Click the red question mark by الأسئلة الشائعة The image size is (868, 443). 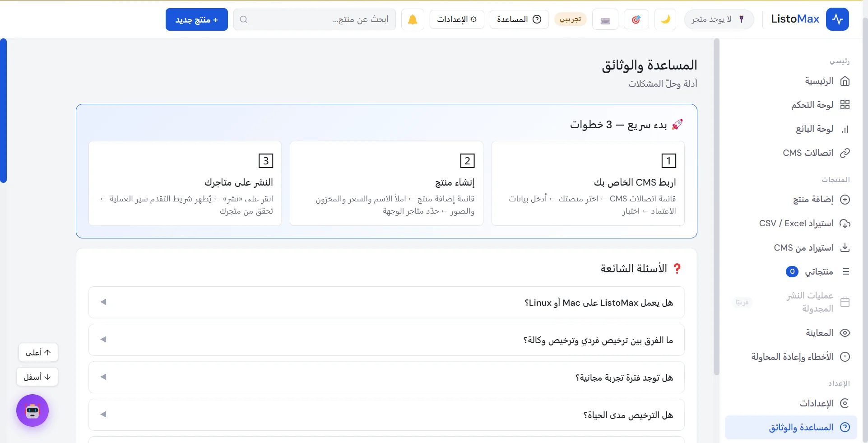click(677, 269)
